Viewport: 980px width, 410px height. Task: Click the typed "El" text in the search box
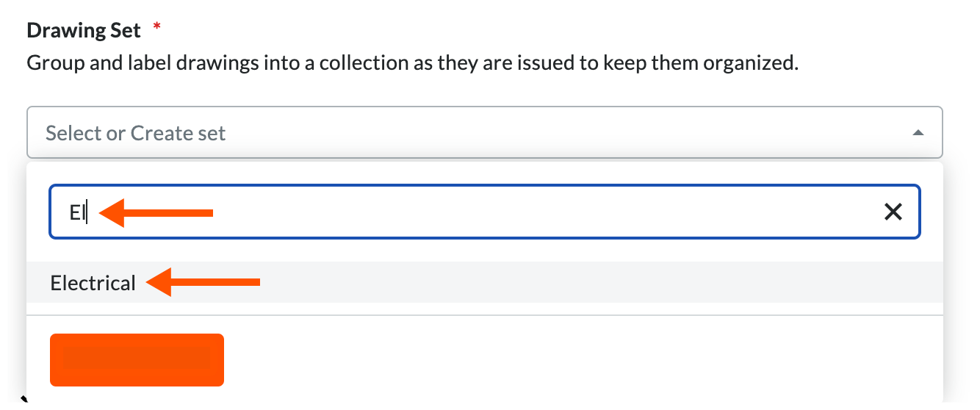[x=77, y=213]
